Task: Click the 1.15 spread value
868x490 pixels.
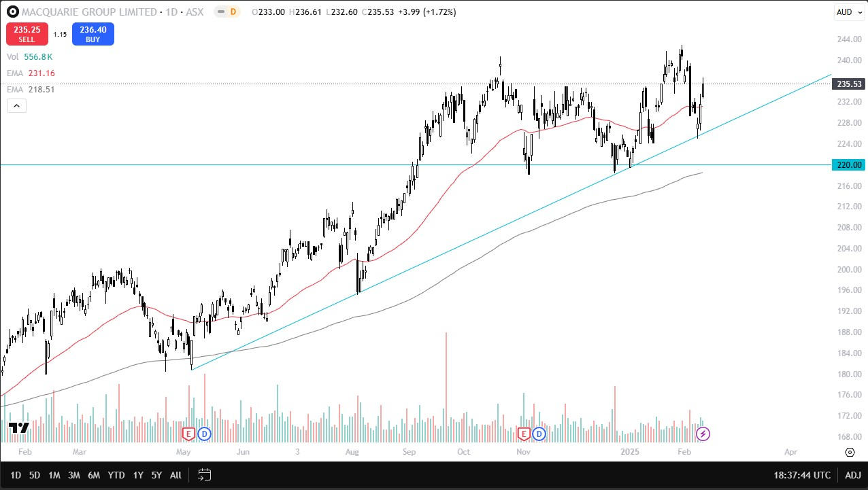Action: click(60, 34)
